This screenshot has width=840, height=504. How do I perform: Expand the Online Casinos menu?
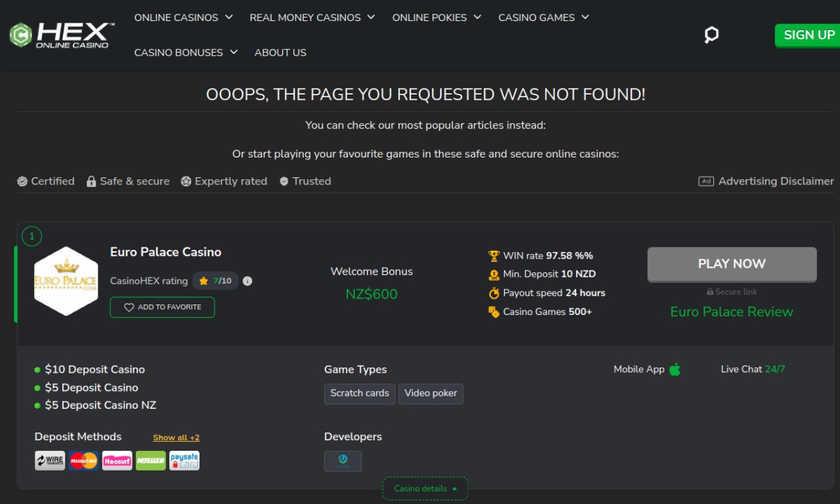click(184, 18)
